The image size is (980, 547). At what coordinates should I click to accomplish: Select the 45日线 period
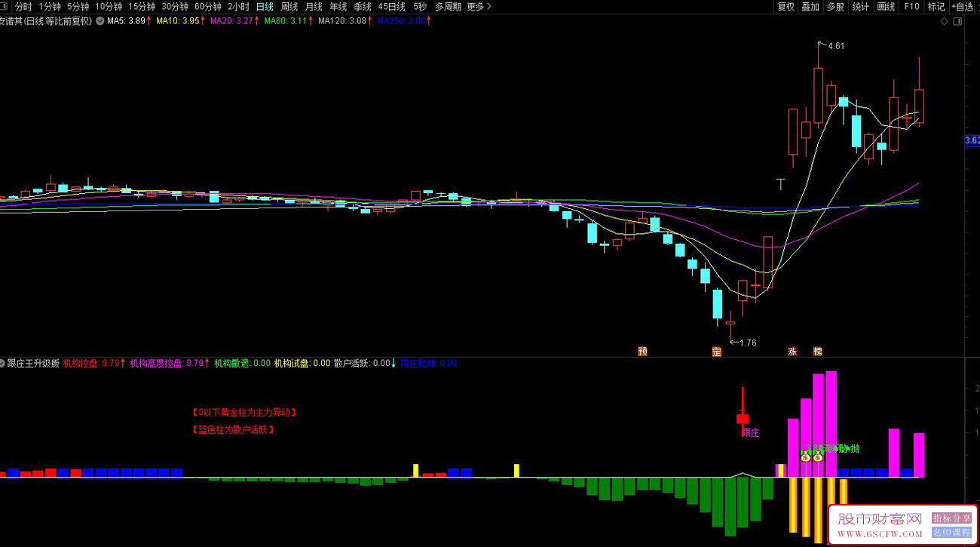[392, 6]
